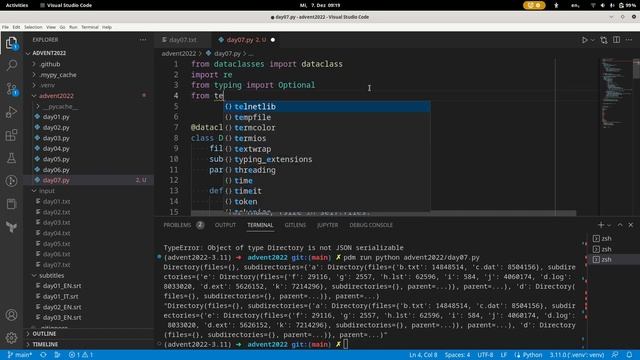
Task: Run Python file with play button
Action: [x=584, y=40]
